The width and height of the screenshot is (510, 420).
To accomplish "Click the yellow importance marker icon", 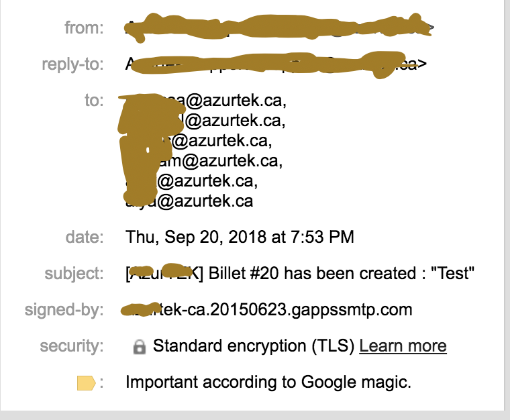I will tap(86, 383).
